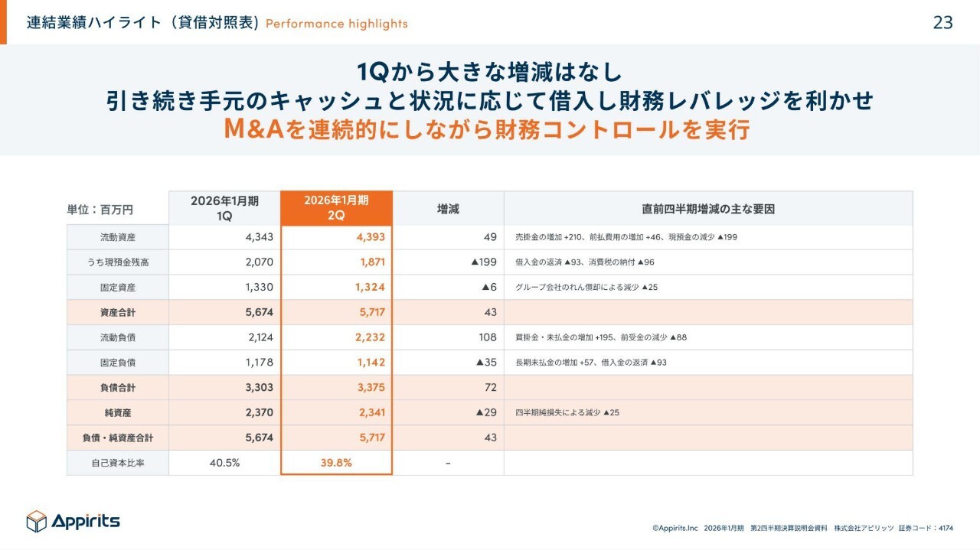Select the orange 2026年1月期 2Q column header
Image resolution: width=980 pixels, height=550 pixels.
(x=336, y=208)
